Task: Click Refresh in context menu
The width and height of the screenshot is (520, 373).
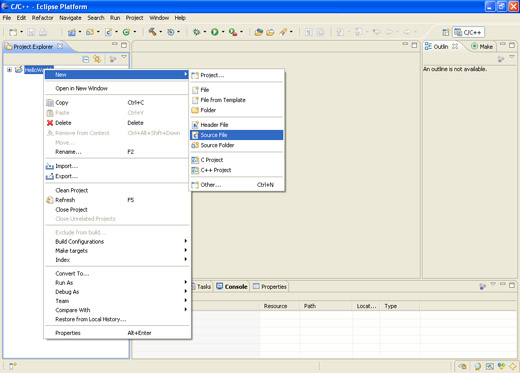Action: pyautogui.click(x=117, y=200)
